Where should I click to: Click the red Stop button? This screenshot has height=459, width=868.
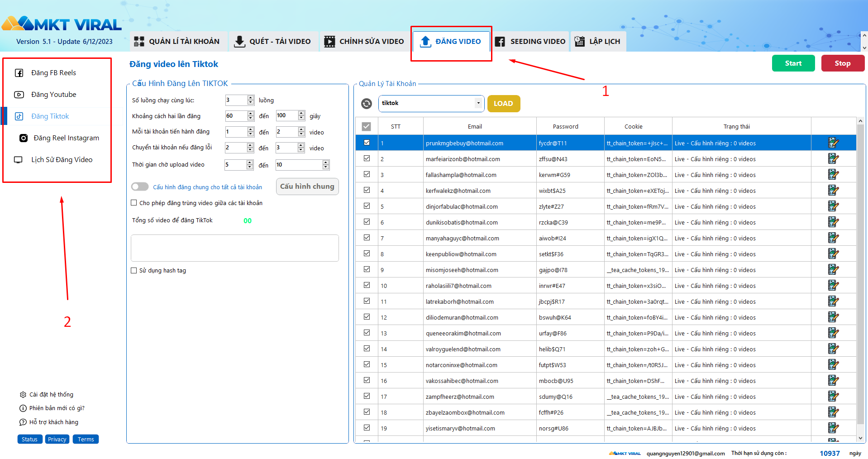coord(843,63)
